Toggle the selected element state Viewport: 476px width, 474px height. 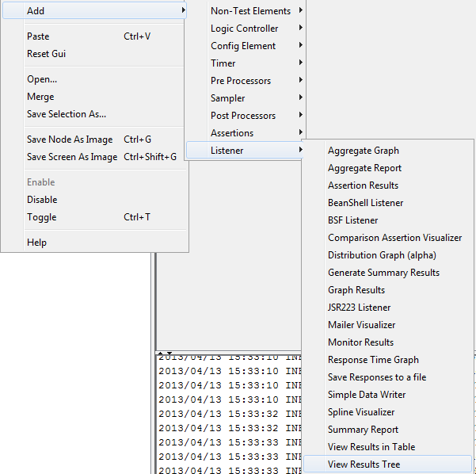pyautogui.click(x=41, y=217)
